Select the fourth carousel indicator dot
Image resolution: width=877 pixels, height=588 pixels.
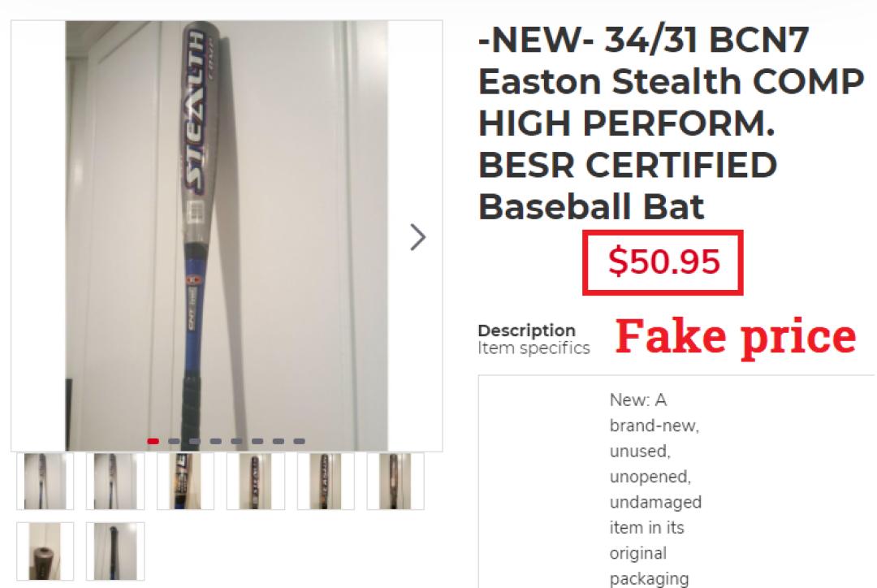tap(216, 442)
